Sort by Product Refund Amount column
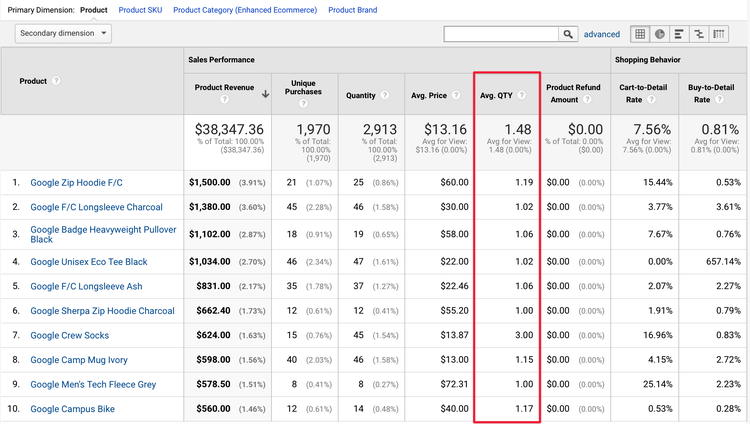This screenshot has width=750, height=424. pos(573,93)
